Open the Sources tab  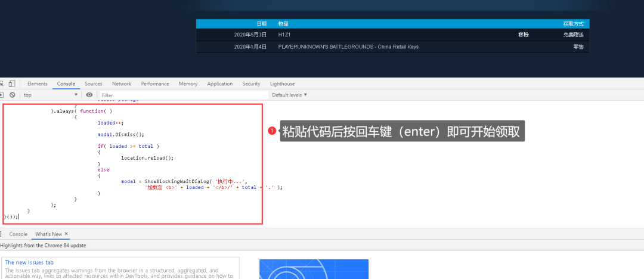94,84
